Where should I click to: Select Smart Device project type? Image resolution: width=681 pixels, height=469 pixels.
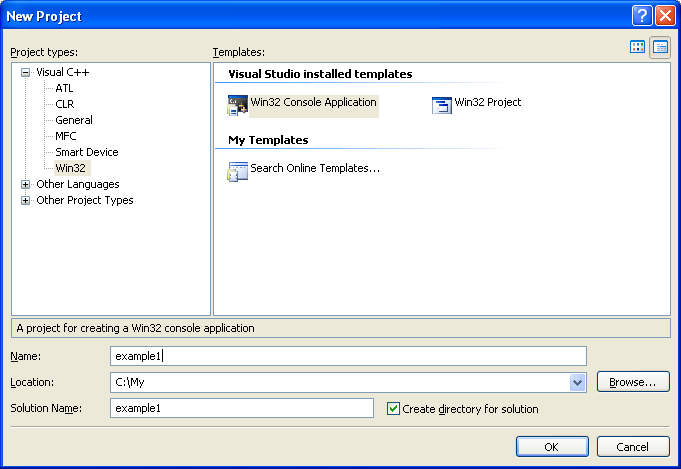coord(87,152)
